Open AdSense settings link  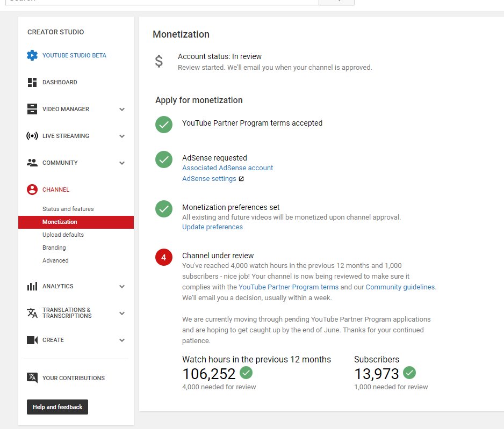coord(209,179)
